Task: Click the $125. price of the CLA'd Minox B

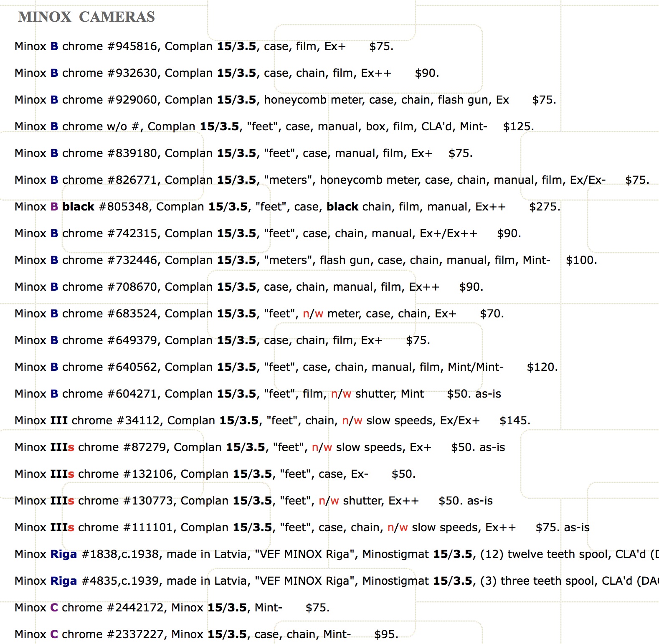Action: tap(518, 127)
